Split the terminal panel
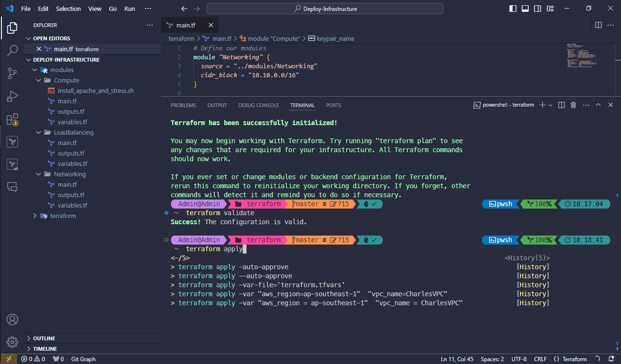 pyautogui.click(x=561, y=105)
